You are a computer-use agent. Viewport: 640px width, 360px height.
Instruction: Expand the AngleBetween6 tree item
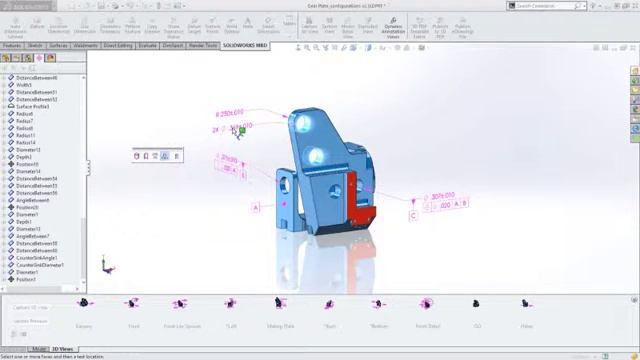[x=4, y=200]
